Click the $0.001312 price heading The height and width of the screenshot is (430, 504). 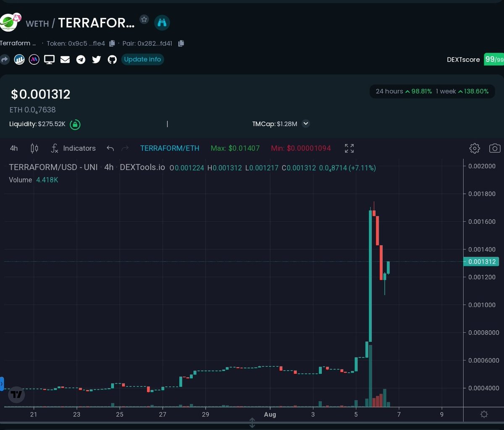(41, 94)
